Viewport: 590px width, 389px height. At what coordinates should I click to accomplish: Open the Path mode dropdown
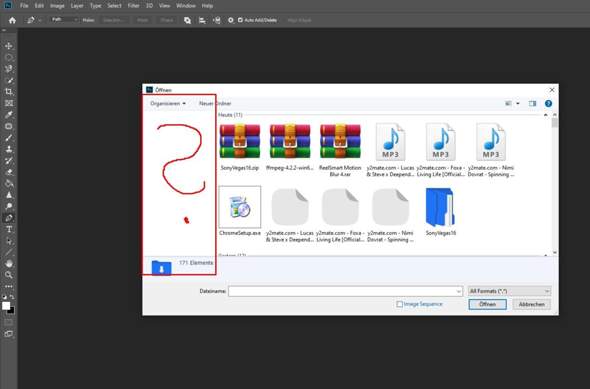pyautogui.click(x=64, y=20)
